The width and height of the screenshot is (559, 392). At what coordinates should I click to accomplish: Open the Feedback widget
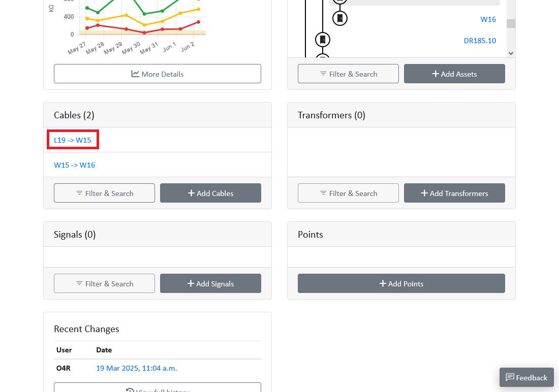[526, 377]
